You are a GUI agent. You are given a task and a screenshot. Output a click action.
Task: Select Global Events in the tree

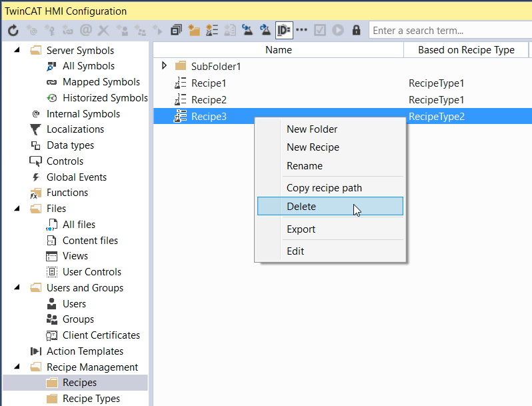point(77,177)
